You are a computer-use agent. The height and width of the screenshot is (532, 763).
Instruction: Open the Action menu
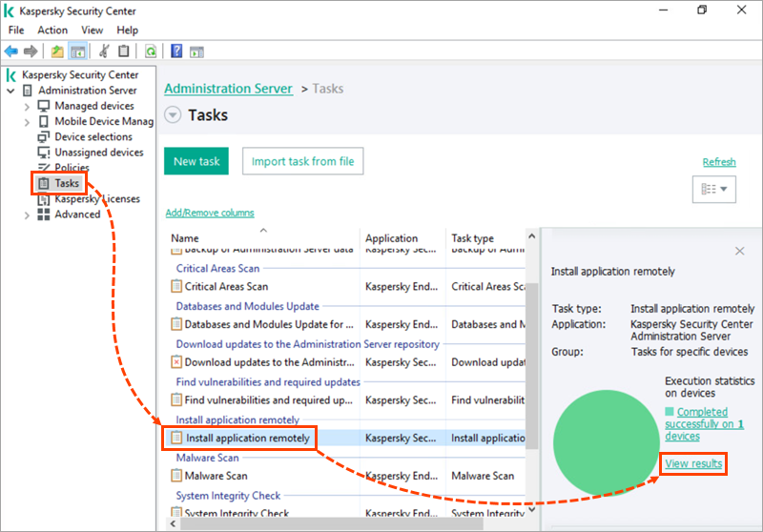tap(52, 31)
